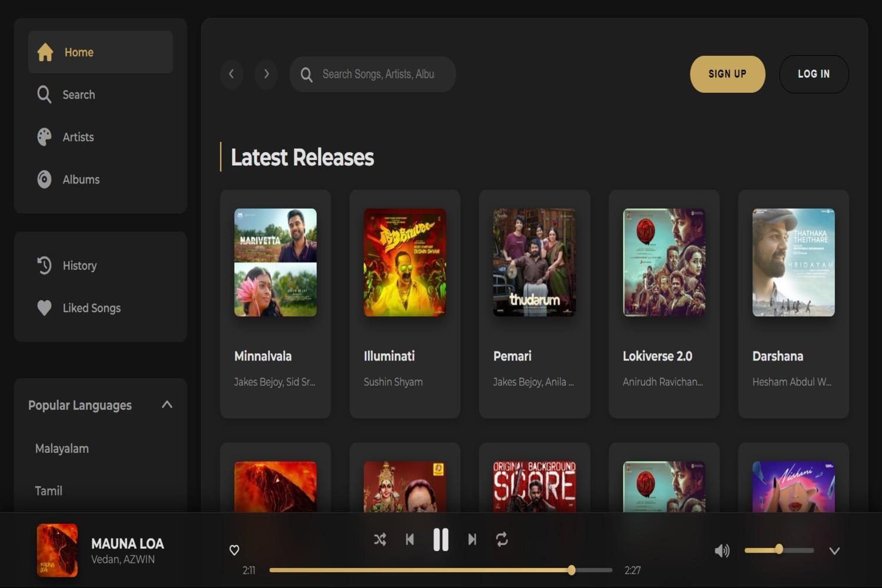Viewport: 882px width, 588px height.
Task: Click the Illuminati title text
Action: pos(389,356)
